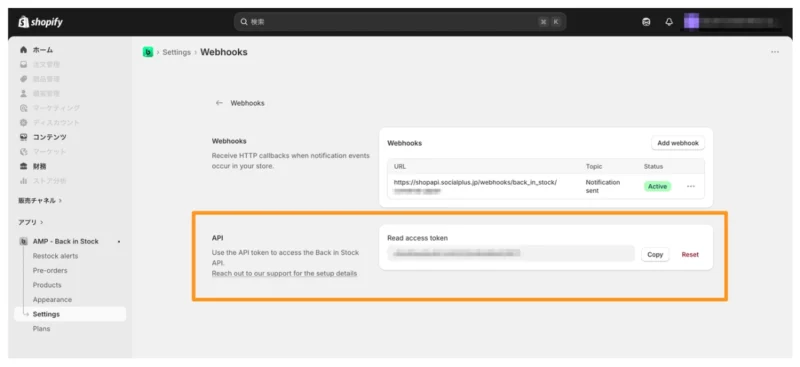The height and width of the screenshot is (367, 800).
Task: Click the Active status badge
Action: tap(657, 186)
